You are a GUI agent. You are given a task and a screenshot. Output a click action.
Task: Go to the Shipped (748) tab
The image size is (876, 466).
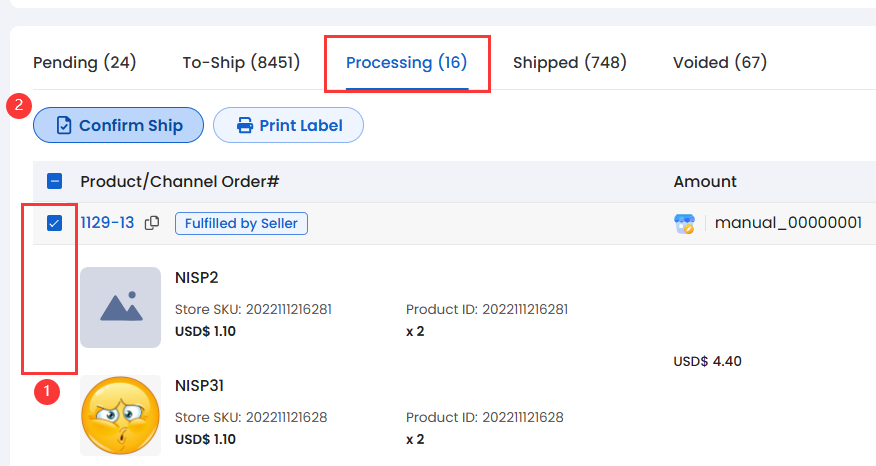tap(569, 62)
